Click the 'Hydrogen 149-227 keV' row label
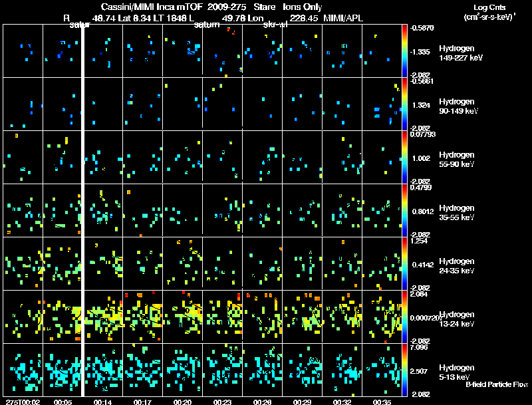 [x=461, y=53]
